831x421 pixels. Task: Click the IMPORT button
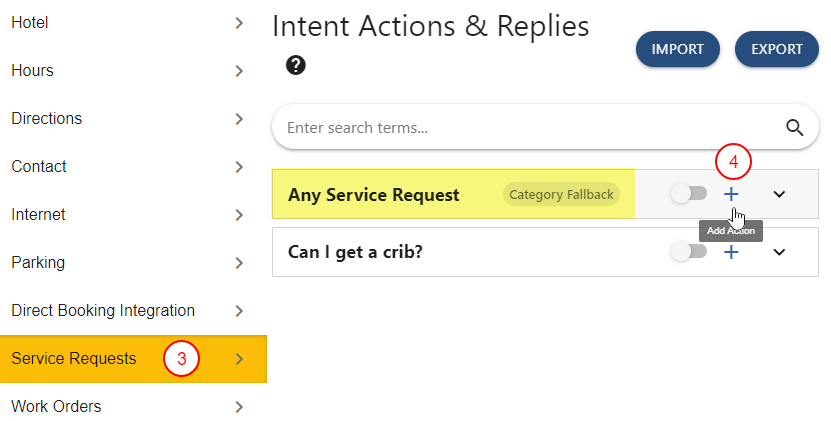pyautogui.click(x=677, y=49)
